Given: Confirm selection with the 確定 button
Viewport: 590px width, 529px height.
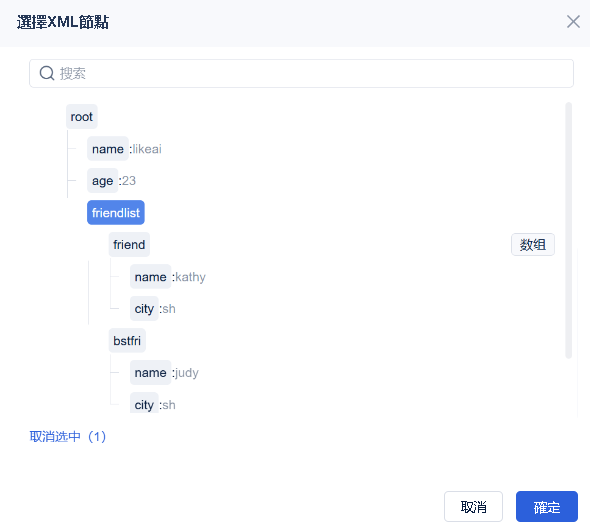Looking at the screenshot, I should 547,506.
